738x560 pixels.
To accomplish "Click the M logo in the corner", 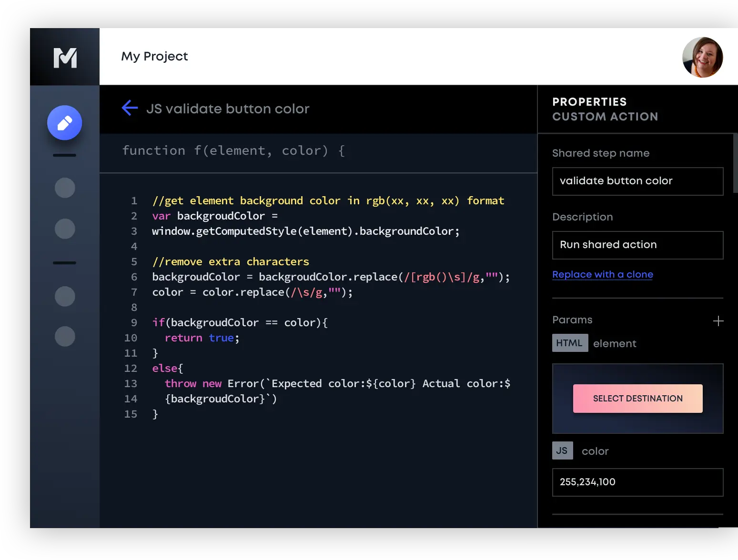I will (x=65, y=58).
